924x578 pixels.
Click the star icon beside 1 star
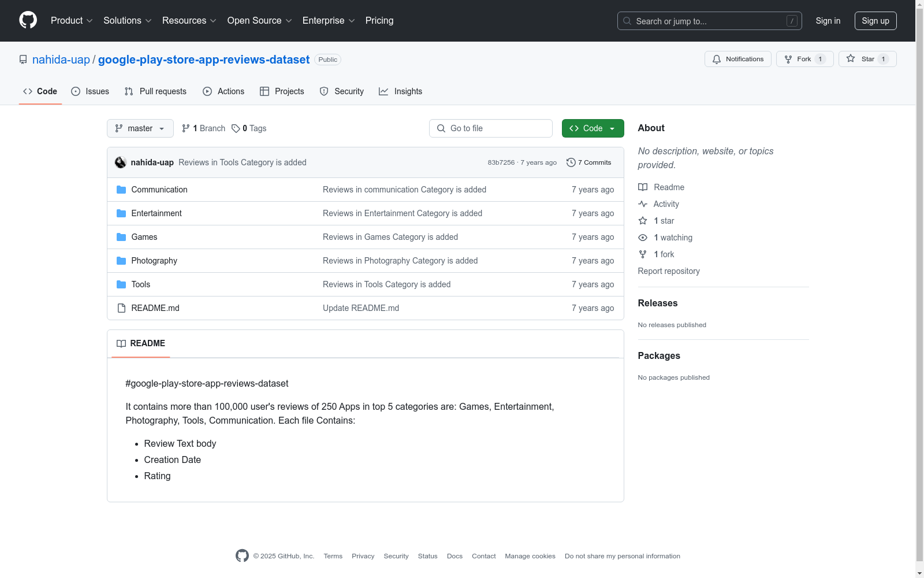[643, 221]
